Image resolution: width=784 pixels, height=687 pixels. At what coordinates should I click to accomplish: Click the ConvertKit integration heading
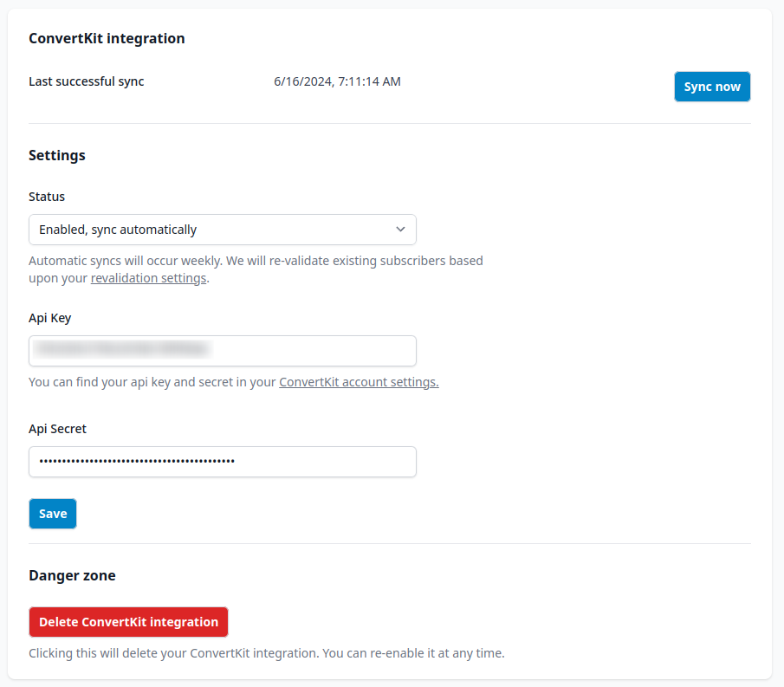pyautogui.click(x=107, y=38)
